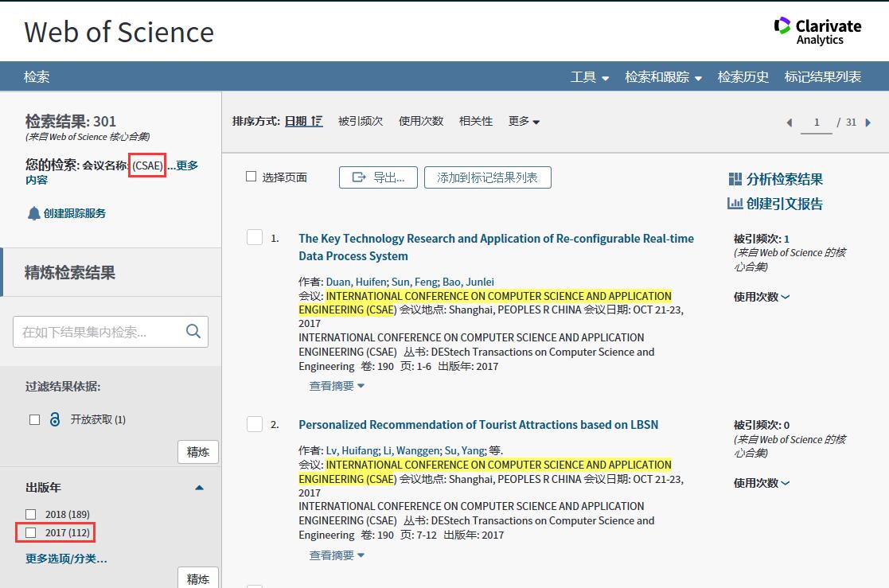
Task: Open the 工具 dropdown menu
Action: pyautogui.click(x=589, y=77)
